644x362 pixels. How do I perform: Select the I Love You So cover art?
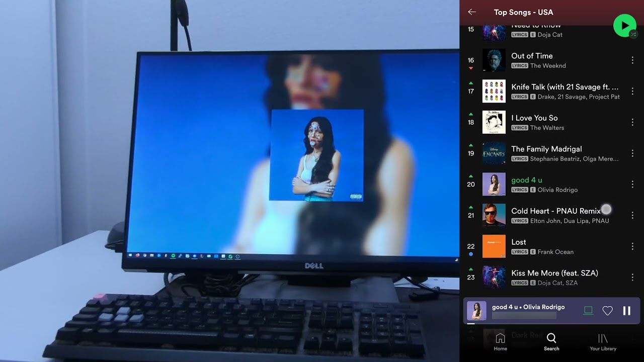coord(494,122)
